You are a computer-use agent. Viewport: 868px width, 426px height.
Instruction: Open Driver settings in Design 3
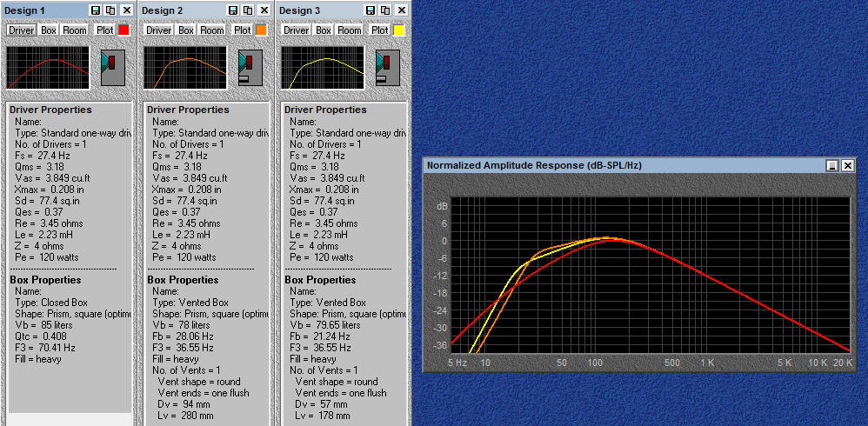(x=297, y=30)
